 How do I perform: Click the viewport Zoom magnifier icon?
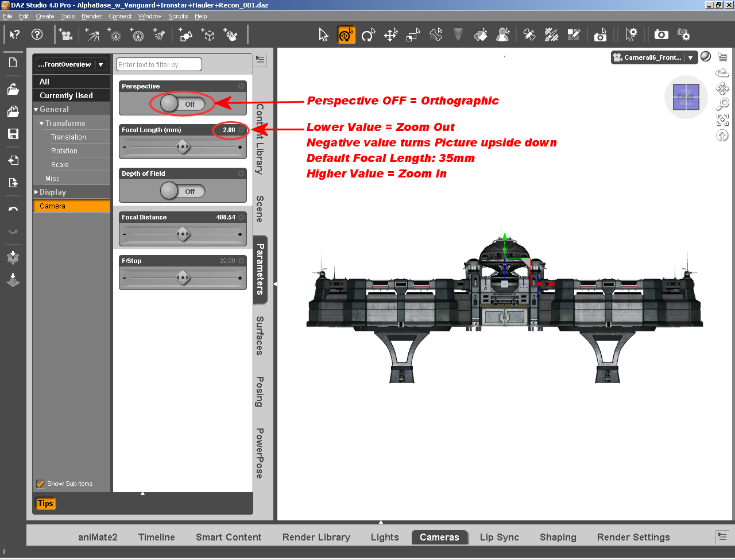722,104
